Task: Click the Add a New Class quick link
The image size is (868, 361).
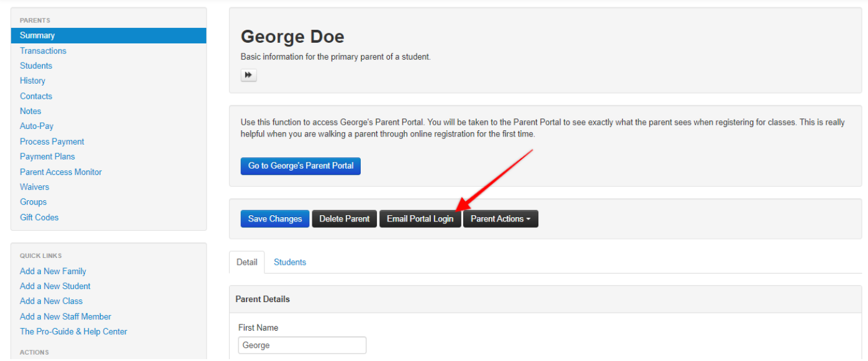Action: coord(51,301)
